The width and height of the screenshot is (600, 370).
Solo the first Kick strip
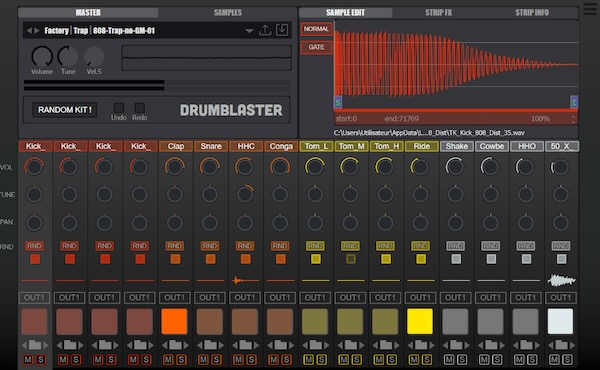pyautogui.click(x=41, y=360)
